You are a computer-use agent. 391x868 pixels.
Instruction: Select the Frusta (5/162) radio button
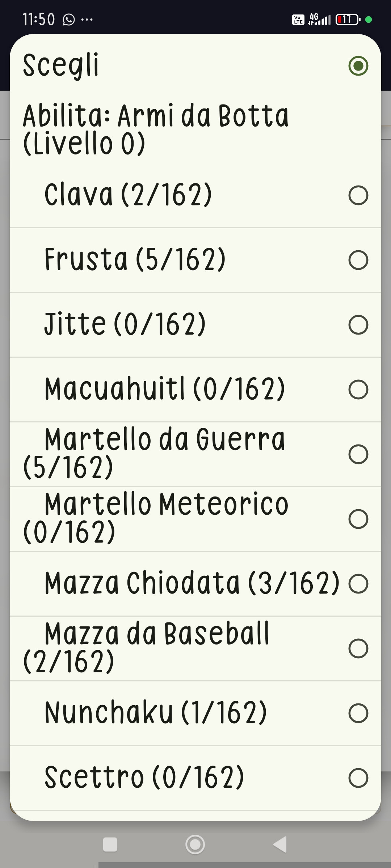[x=358, y=260]
